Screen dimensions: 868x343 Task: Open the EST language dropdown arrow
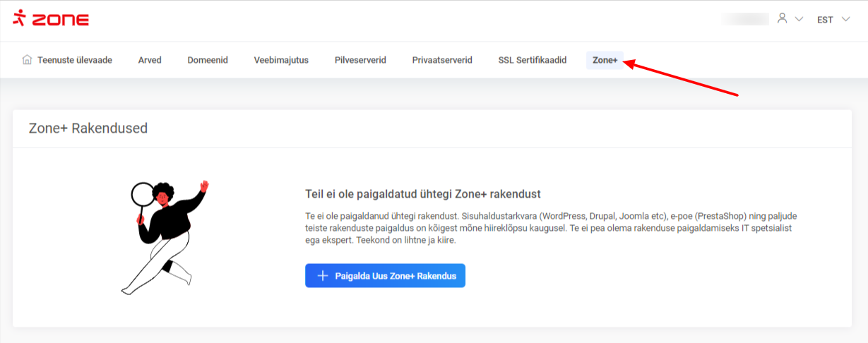pos(846,20)
